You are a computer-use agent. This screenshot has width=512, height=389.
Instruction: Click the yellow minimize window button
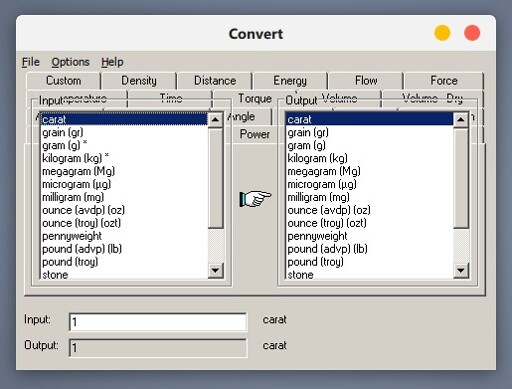pyautogui.click(x=442, y=33)
